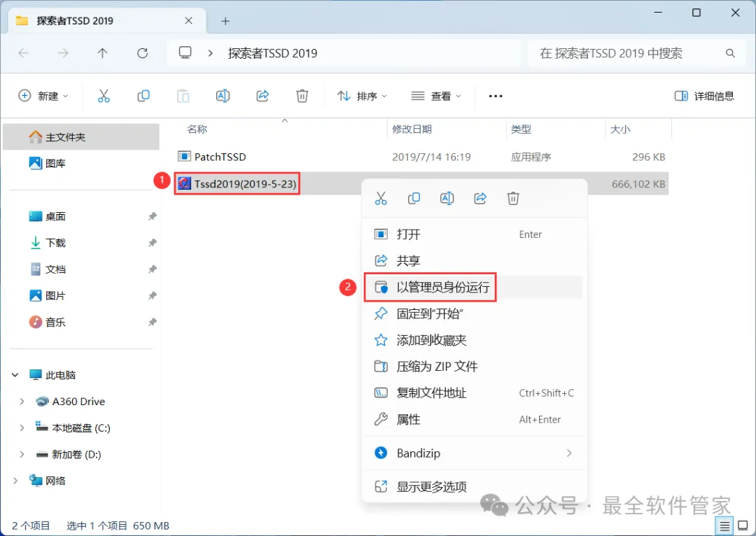The height and width of the screenshot is (536, 756).
Task: Open 桌面 in the sidebar
Action: click(x=81, y=216)
